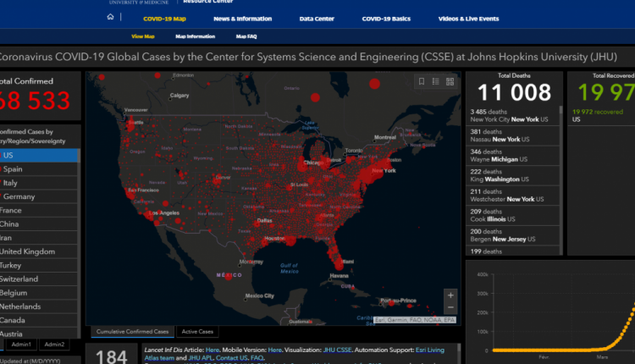
Task: Click the 211 deaths Westchester New York entry
Action: (x=513, y=196)
